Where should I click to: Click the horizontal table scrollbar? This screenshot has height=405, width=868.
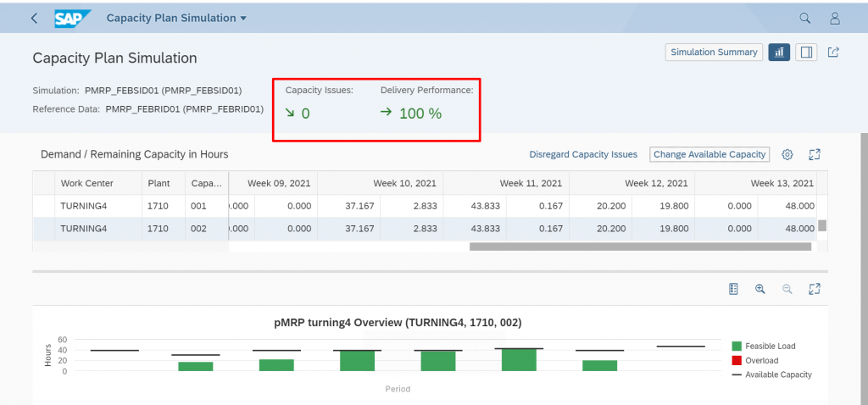coord(640,247)
